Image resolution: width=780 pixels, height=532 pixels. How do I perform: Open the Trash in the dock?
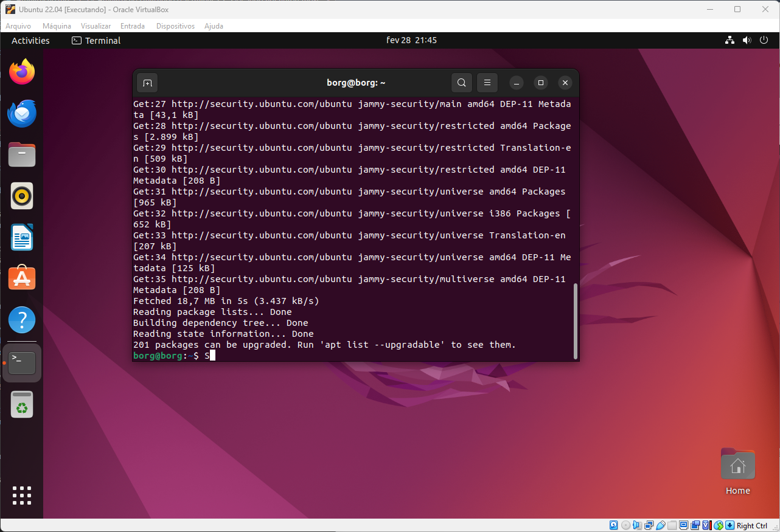coord(22,404)
